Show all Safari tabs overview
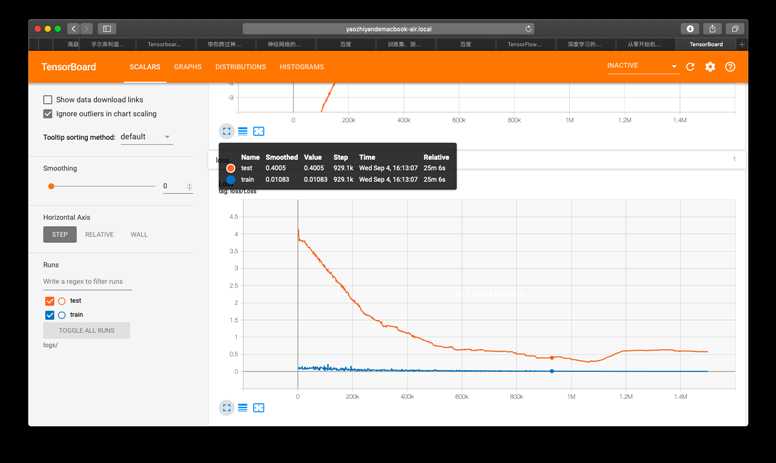 coord(735,29)
